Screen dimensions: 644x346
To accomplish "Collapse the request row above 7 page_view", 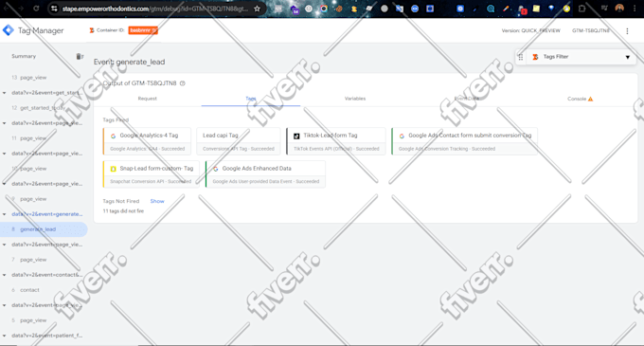I will pos(4,245).
